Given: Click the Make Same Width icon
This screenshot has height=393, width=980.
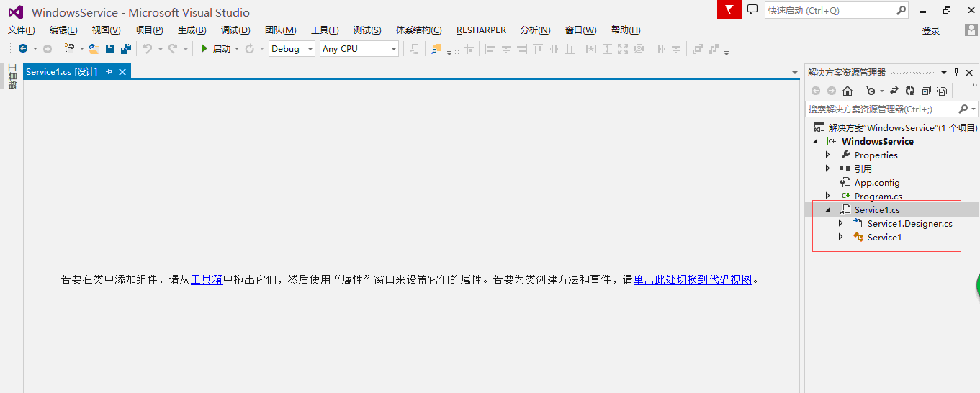Looking at the screenshot, I should coord(591,48).
